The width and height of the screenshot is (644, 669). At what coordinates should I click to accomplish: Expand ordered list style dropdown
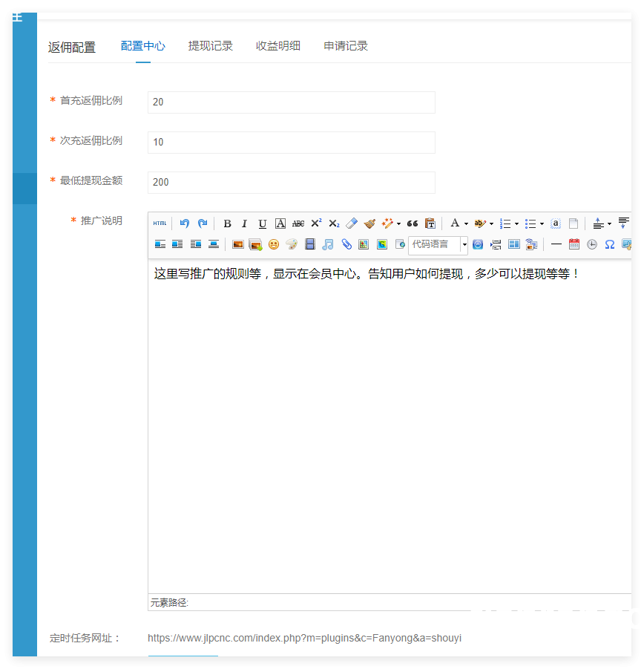pyautogui.click(x=516, y=223)
